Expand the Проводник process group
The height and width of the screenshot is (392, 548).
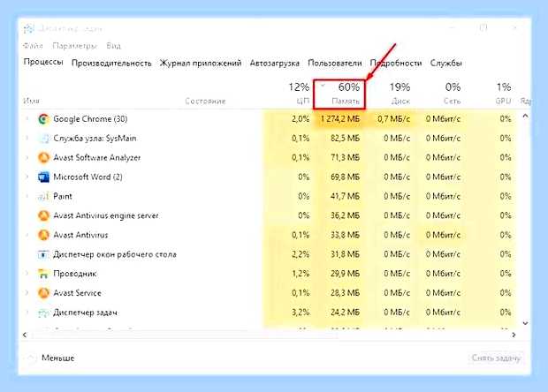pyautogui.click(x=27, y=274)
